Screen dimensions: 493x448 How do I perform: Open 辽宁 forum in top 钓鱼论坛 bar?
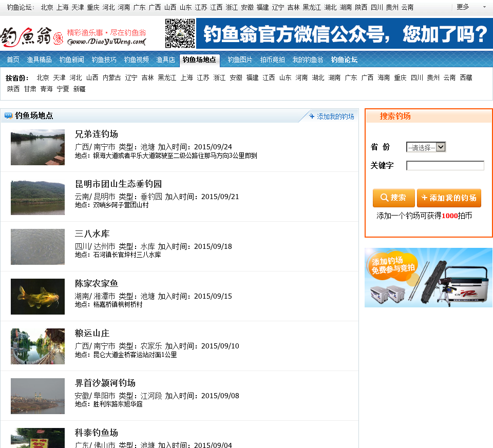click(278, 7)
